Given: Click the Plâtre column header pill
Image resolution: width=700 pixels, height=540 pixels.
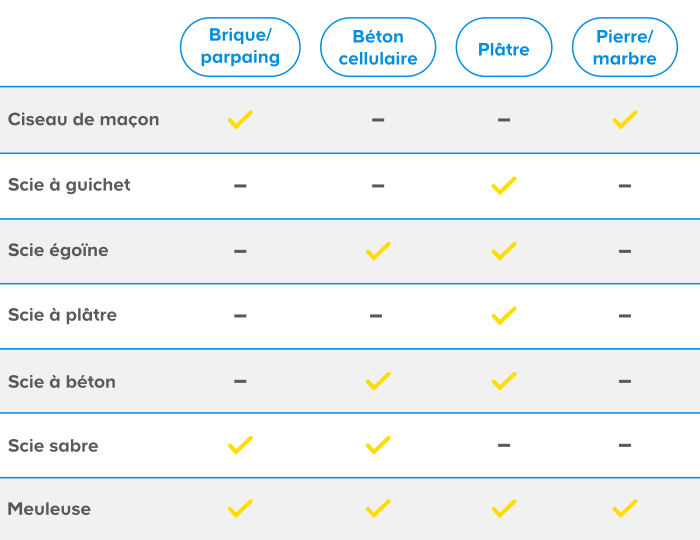Looking at the screenshot, I should (504, 49).
